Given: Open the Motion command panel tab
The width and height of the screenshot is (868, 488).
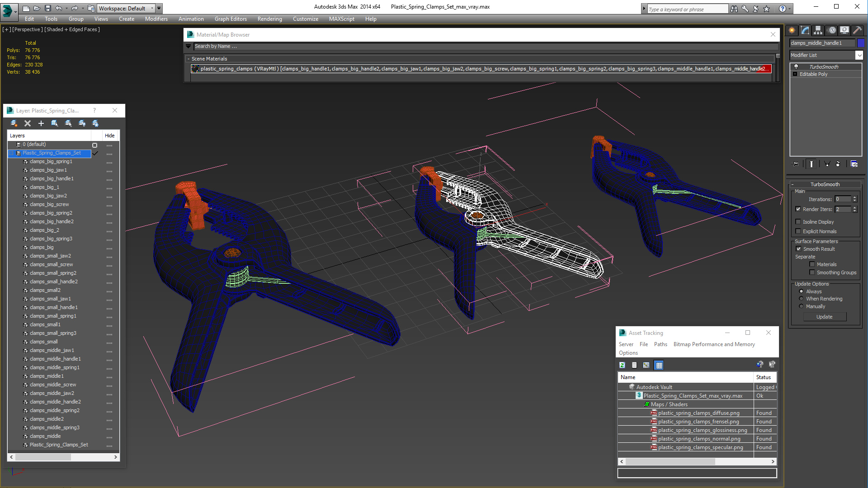Looking at the screenshot, I should pos(831,30).
